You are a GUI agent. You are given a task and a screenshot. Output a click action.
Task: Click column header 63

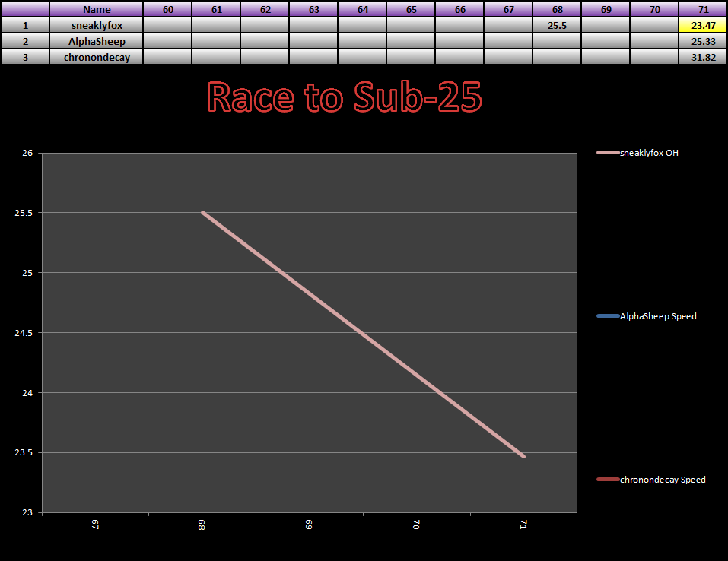pos(314,9)
